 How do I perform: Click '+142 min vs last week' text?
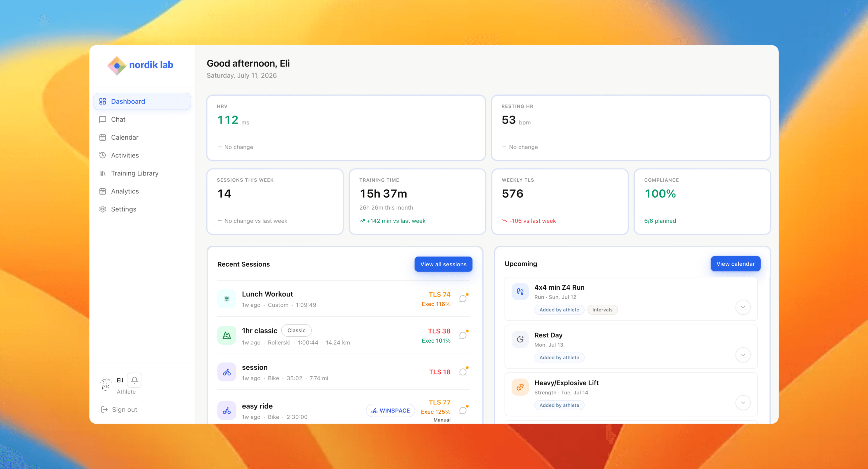pos(396,221)
